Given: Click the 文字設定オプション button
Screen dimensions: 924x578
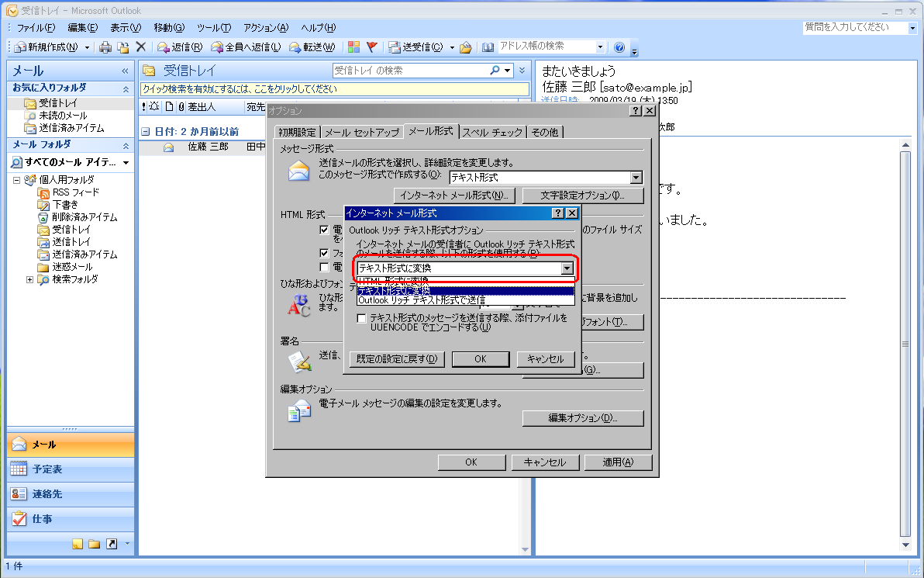Looking at the screenshot, I should (x=583, y=196).
